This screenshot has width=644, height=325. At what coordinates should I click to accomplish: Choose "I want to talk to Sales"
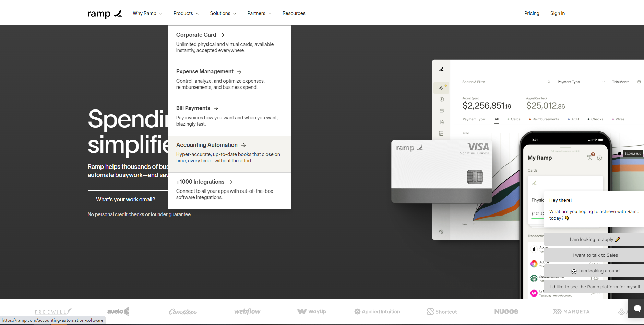pyautogui.click(x=594, y=255)
